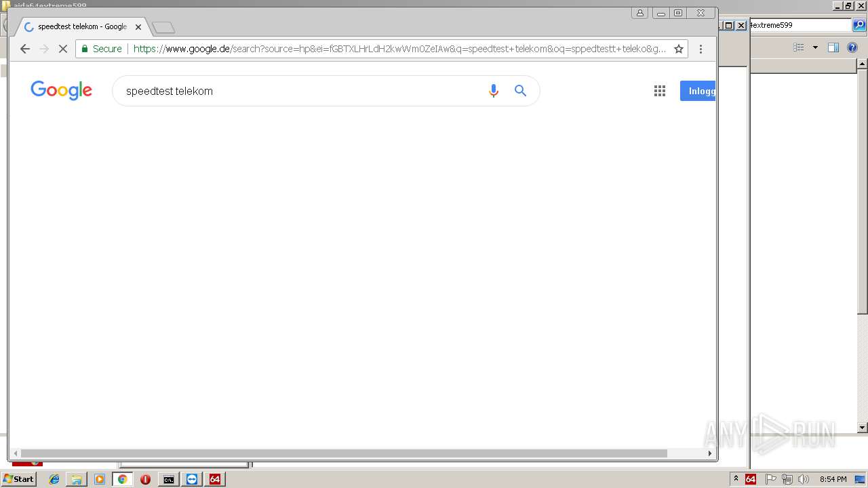Maximize the inner background window
Viewport: 868px width, 488px height.
point(729,25)
